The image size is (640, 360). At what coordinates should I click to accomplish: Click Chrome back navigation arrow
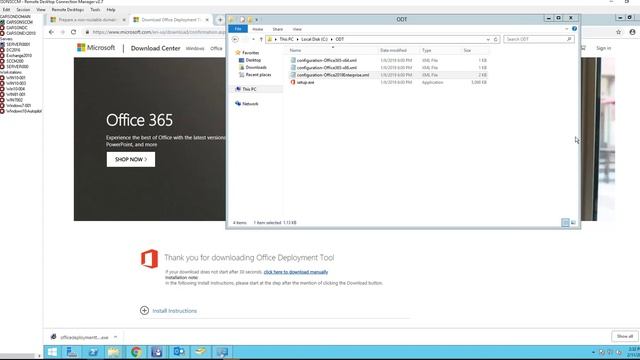click(x=51, y=32)
